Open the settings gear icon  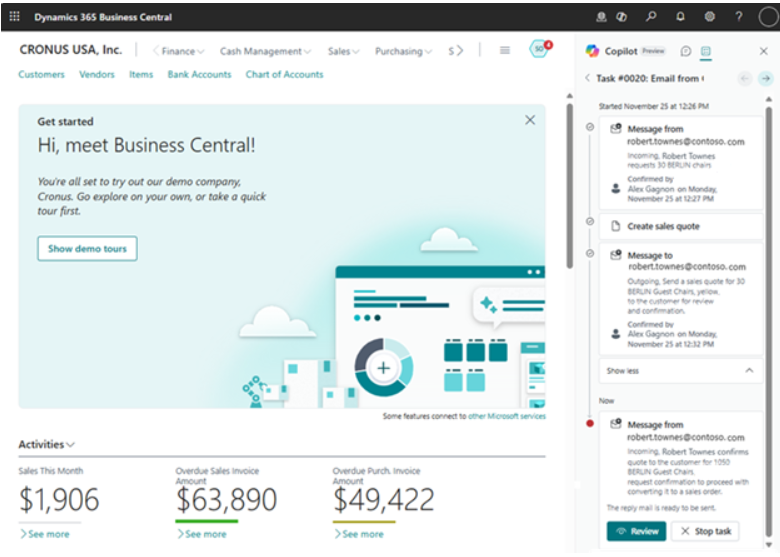pos(709,16)
